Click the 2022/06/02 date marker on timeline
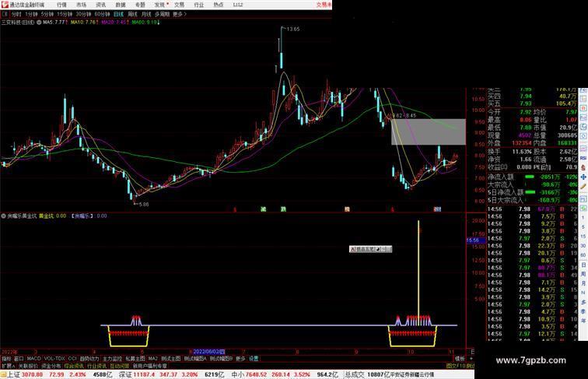588x379 pixels. pos(208,352)
